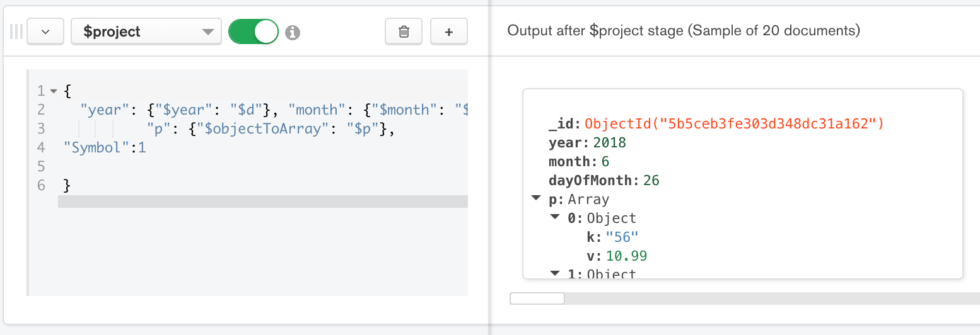
Task: Click the "$year" operator in line 2
Action: [x=184, y=110]
